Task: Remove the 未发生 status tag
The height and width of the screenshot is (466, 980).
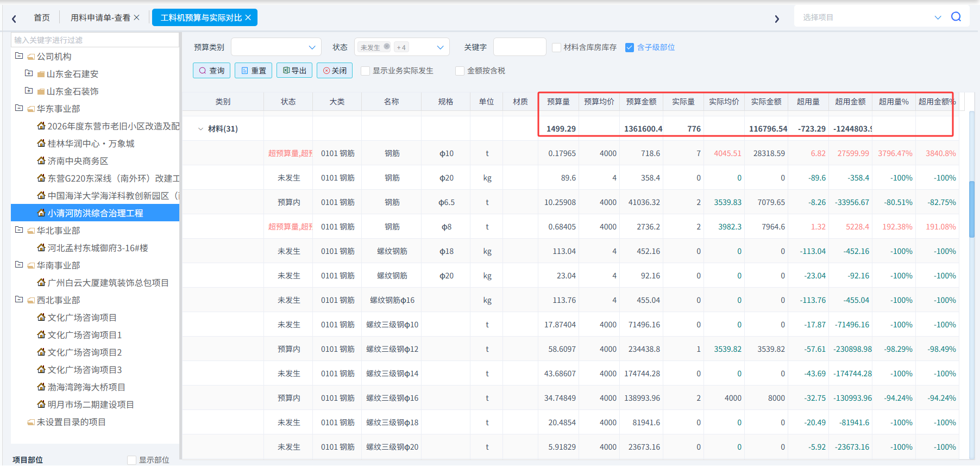Action: click(x=387, y=47)
